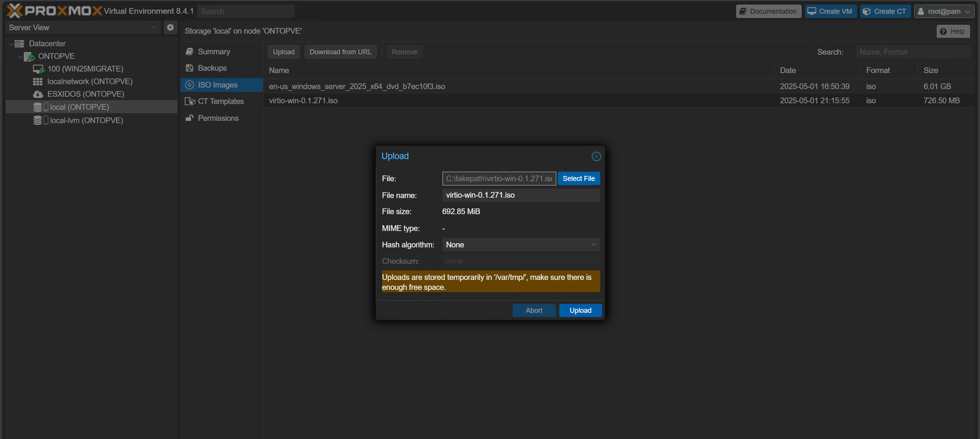This screenshot has width=980, height=439.
Task: Click the Backups floppy disk icon
Action: click(x=189, y=68)
